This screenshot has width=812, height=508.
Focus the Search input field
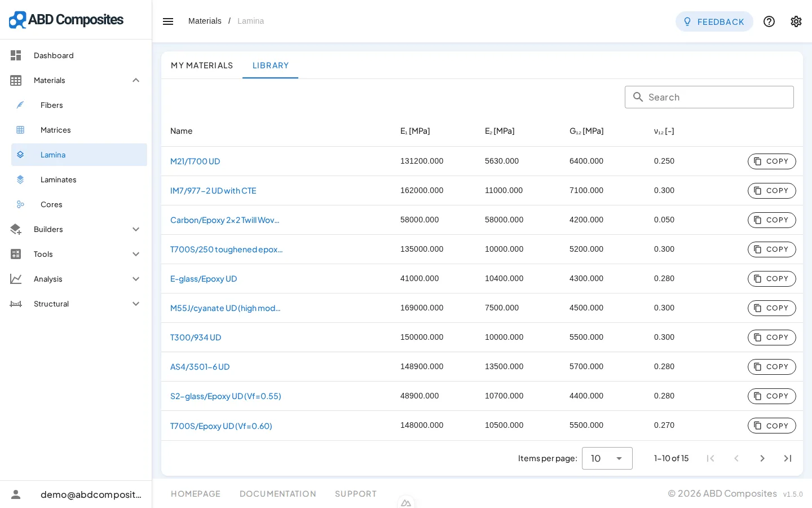(709, 97)
